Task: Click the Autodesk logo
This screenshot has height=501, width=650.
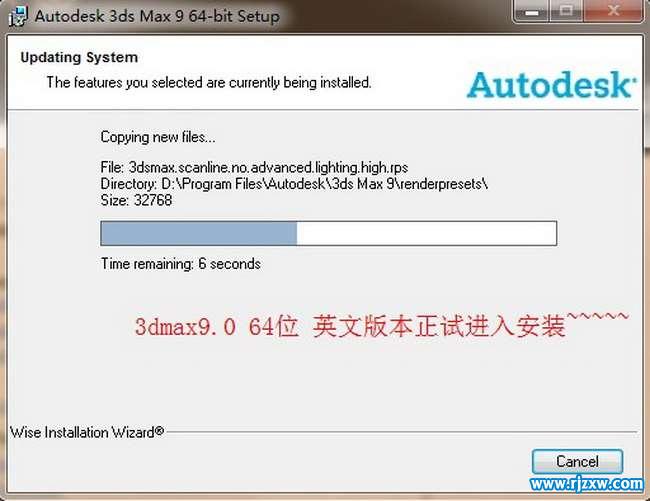Action: (x=551, y=85)
